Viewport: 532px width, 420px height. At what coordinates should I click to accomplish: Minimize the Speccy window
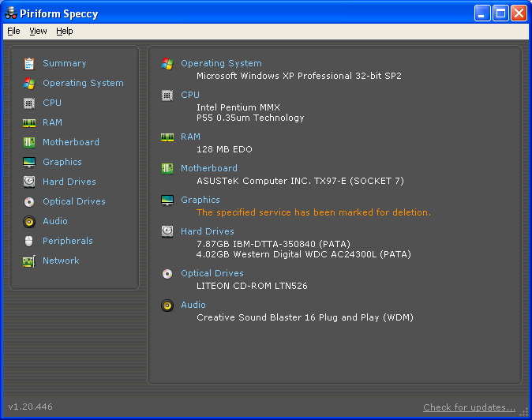[x=482, y=13]
